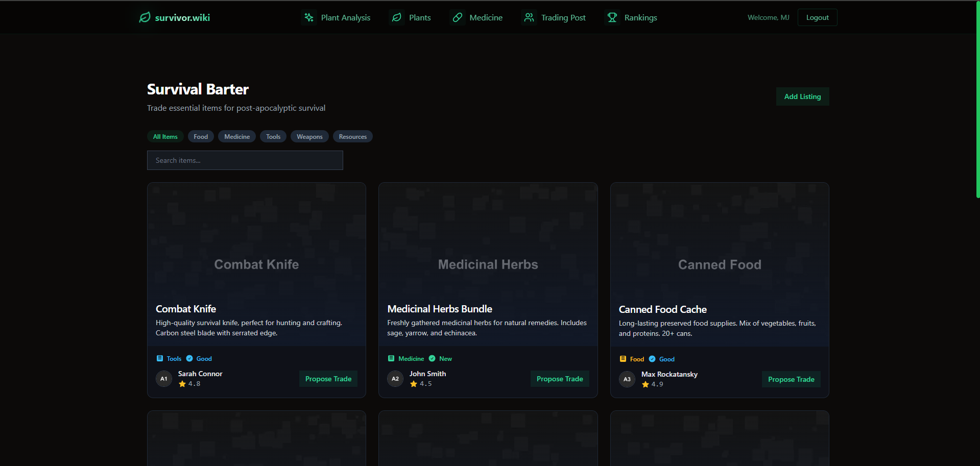Click seller name Max Rockatansky

(670, 374)
